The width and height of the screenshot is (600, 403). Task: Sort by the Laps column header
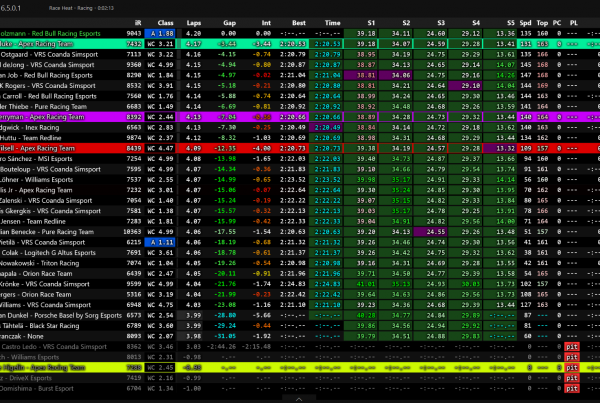click(x=194, y=23)
